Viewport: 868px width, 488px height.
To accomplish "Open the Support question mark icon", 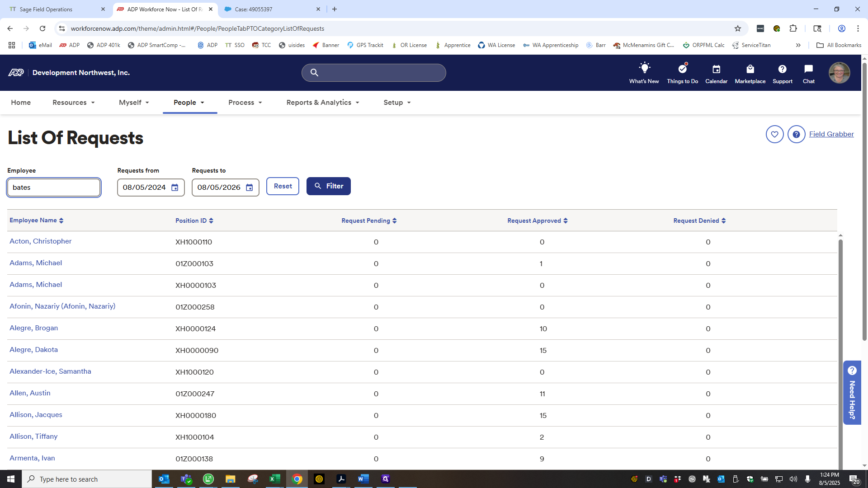I will [782, 69].
